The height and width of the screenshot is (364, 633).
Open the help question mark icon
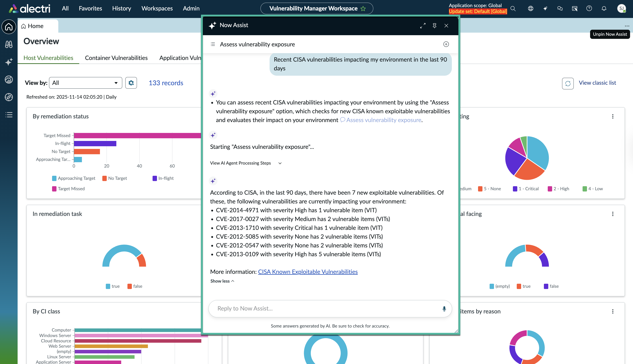(589, 8)
